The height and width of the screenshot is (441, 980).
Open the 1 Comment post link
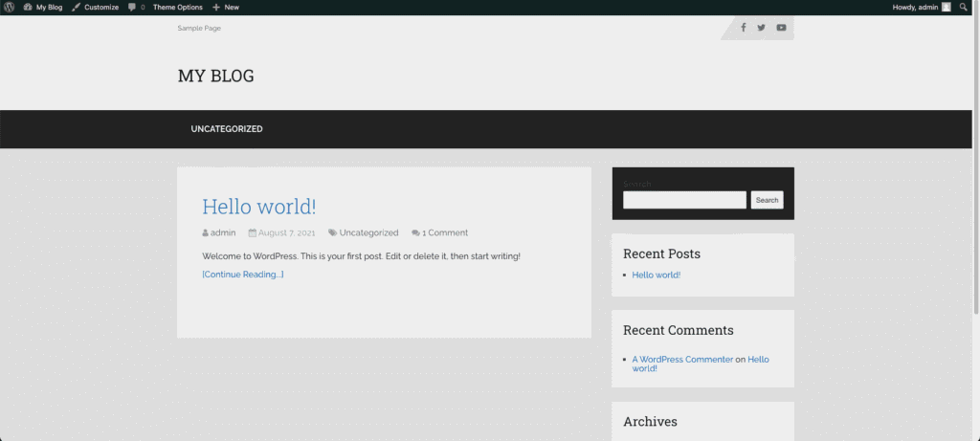click(x=444, y=232)
